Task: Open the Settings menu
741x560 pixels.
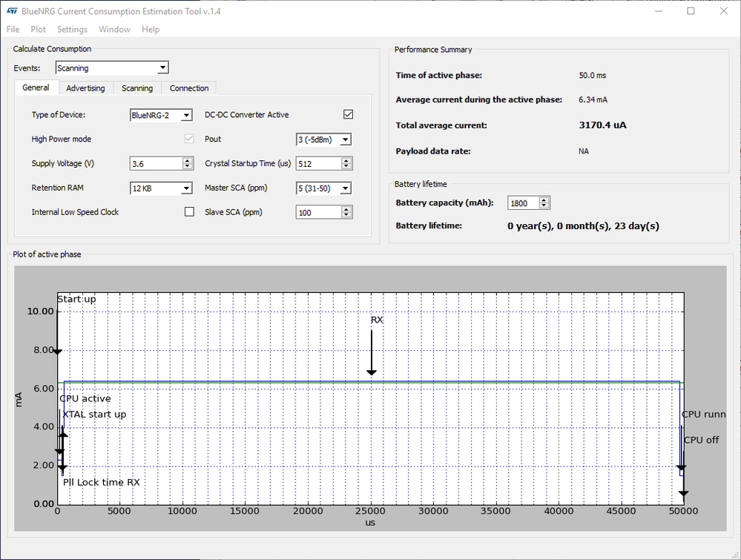Action: tap(72, 30)
